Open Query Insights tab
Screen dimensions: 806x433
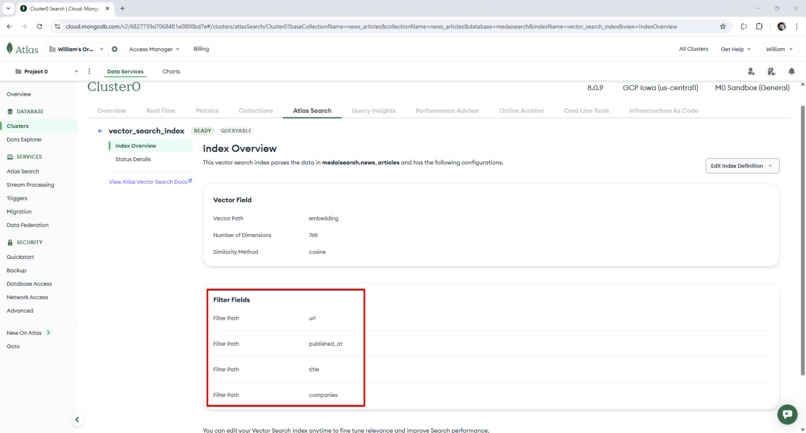[x=374, y=111]
